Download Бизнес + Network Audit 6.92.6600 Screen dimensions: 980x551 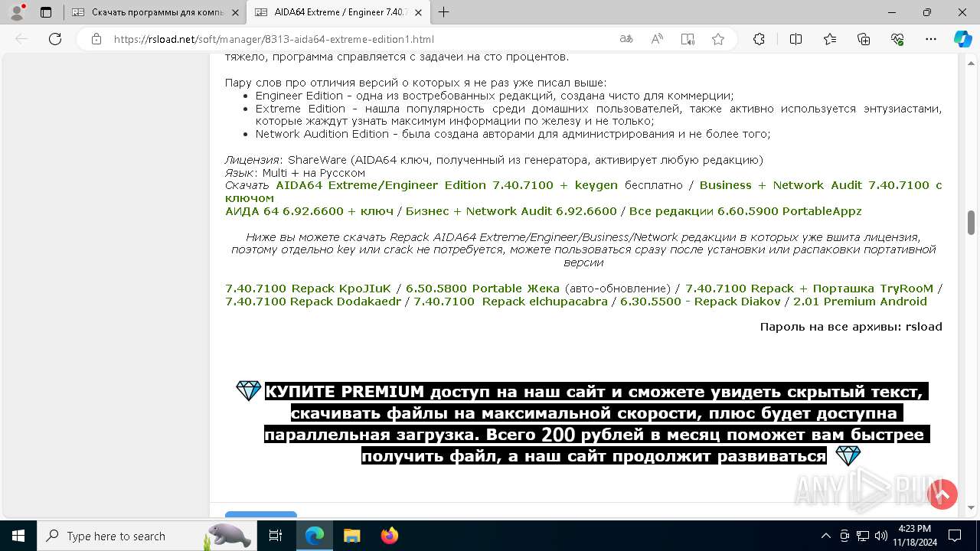[x=511, y=211]
